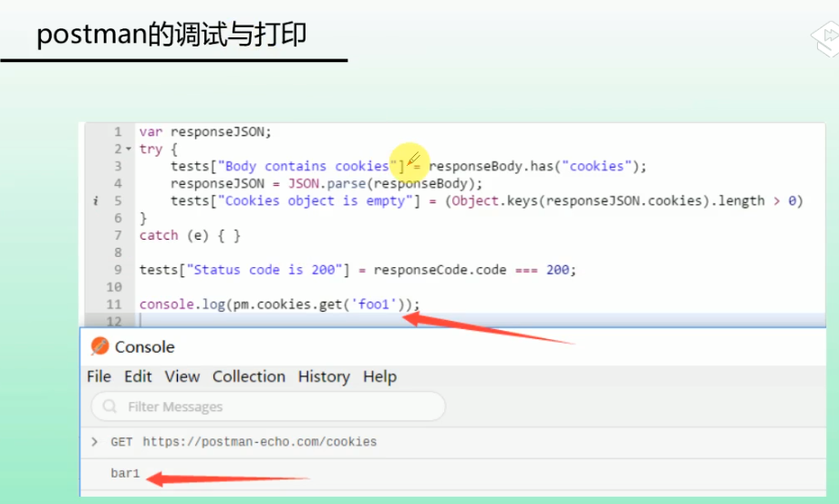The height and width of the screenshot is (504, 839).
Task: Click the "Body contains cookies" string
Action: (307, 166)
